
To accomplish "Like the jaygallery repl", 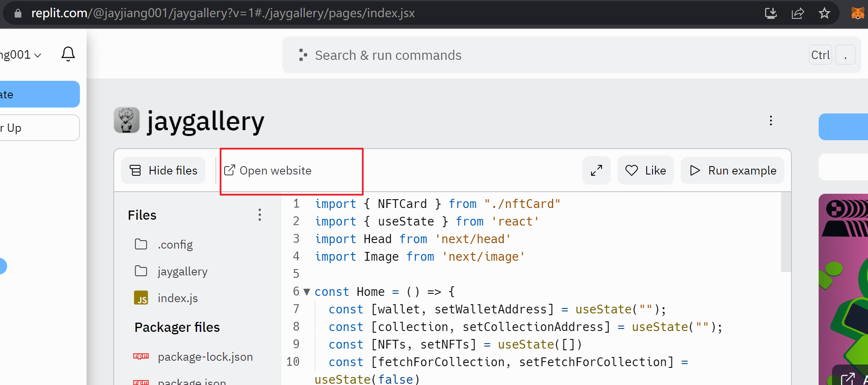I will [645, 170].
